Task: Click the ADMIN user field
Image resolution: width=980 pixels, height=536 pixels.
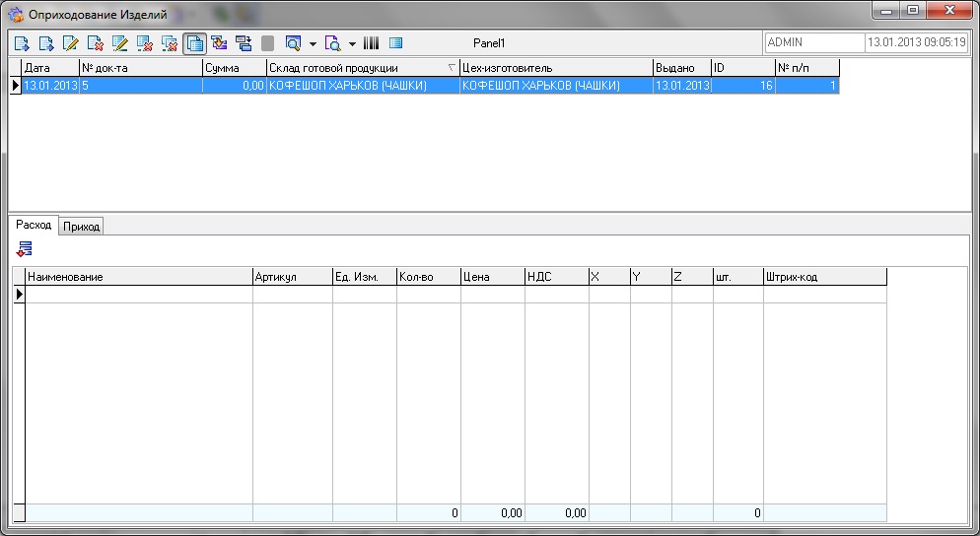Action: (x=813, y=43)
